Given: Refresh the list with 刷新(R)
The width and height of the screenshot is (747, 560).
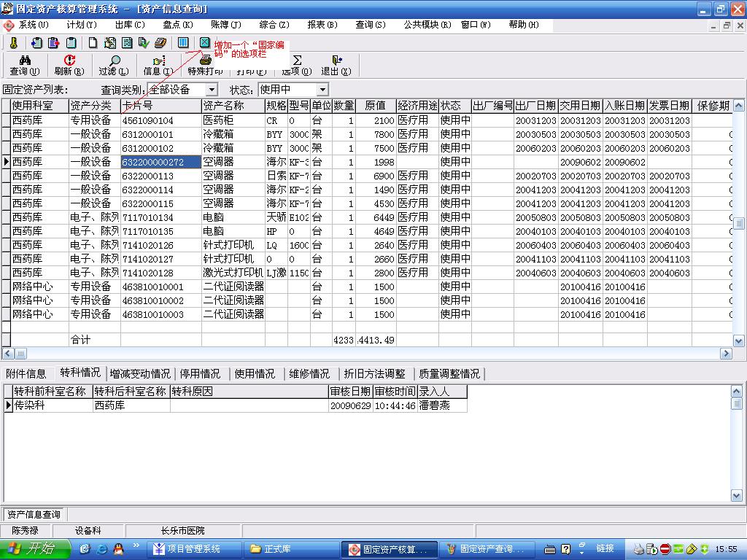Looking at the screenshot, I should pos(69,65).
